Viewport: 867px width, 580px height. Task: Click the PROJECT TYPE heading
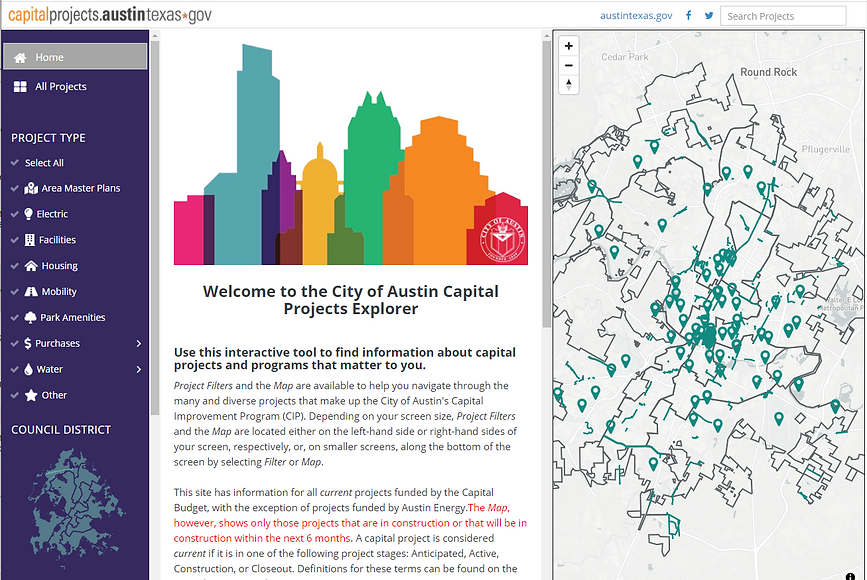48,138
